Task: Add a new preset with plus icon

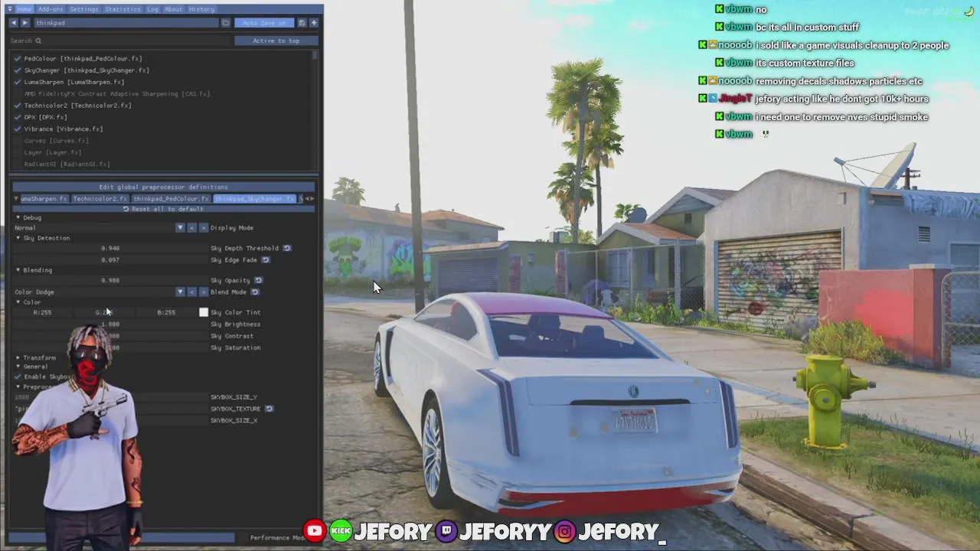Action: [314, 23]
